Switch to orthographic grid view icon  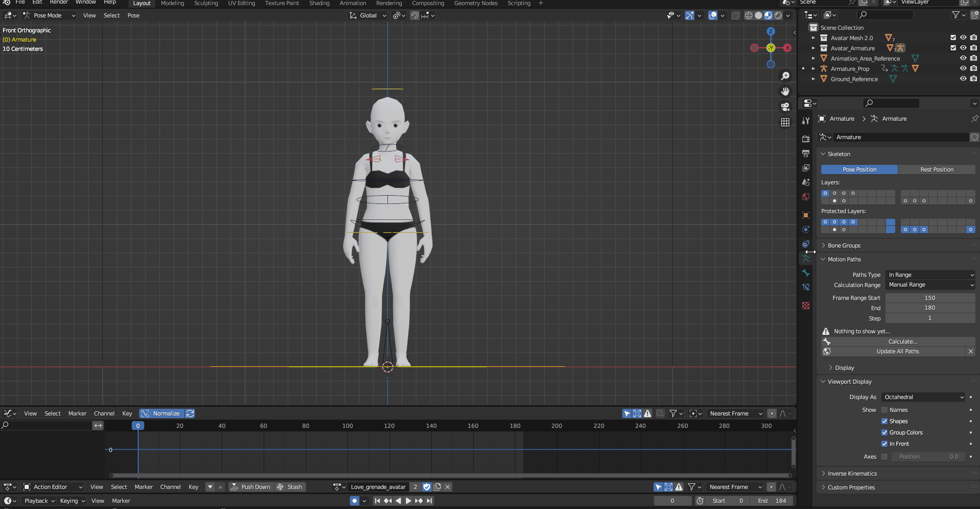pyautogui.click(x=785, y=122)
